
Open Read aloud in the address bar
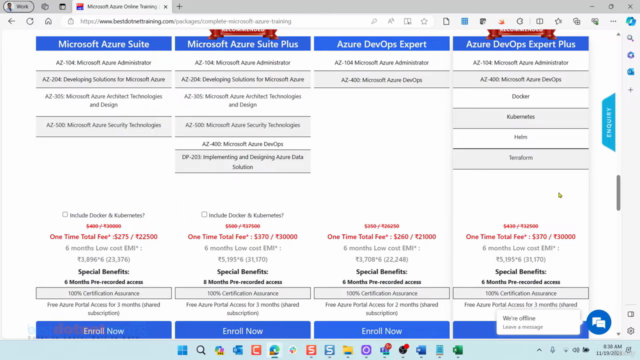tap(391, 21)
